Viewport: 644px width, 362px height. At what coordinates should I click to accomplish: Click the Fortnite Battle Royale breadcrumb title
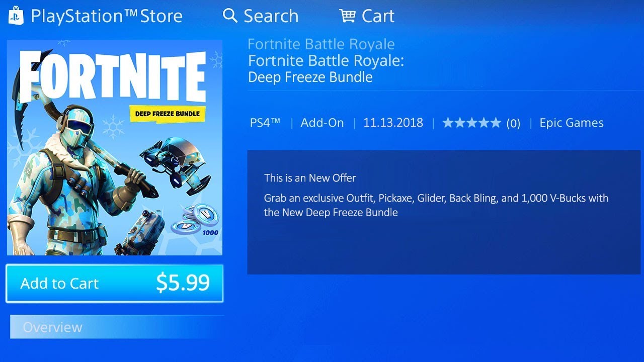pyautogui.click(x=321, y=44)
